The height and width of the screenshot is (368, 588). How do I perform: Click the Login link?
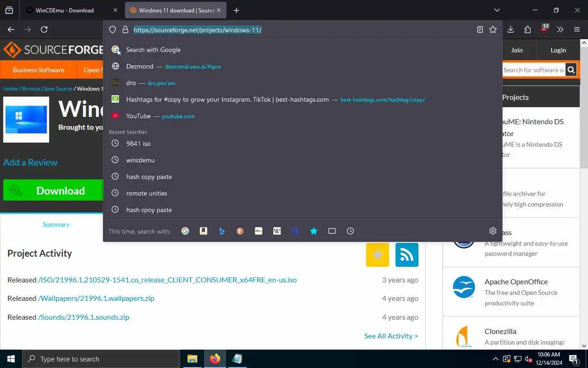coord(558,50)
